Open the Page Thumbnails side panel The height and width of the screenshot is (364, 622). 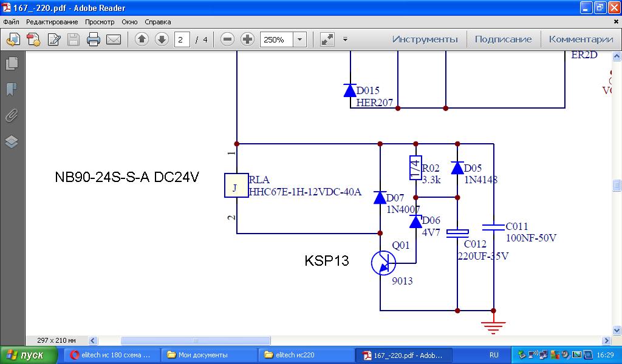pos(12,63)
